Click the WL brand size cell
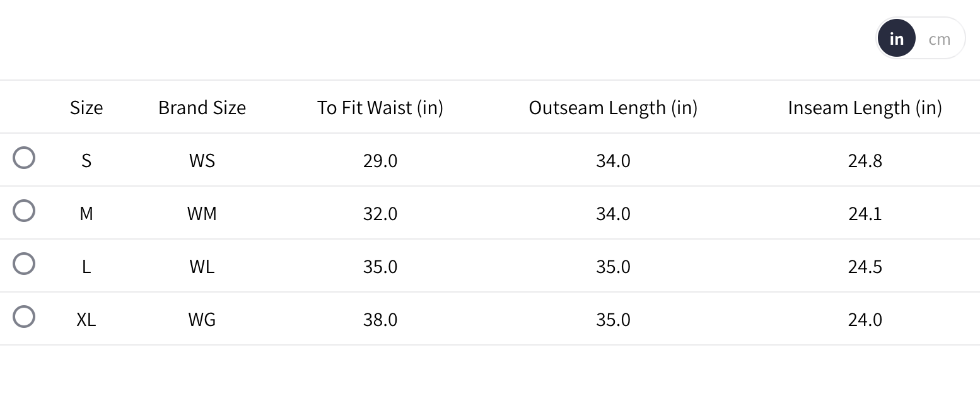Viewport: 980px width, 396px height. point(202,267)
